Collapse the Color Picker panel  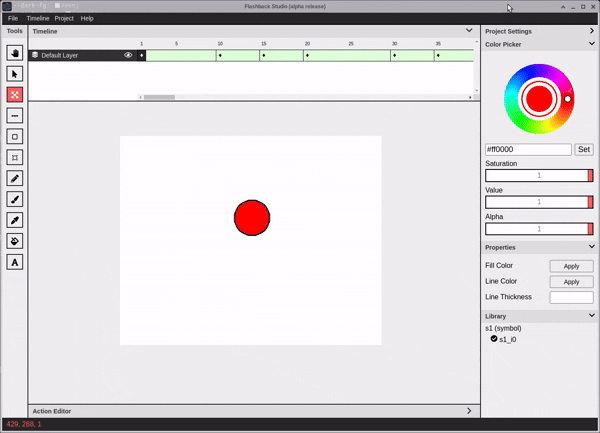(x=592, y=44)
